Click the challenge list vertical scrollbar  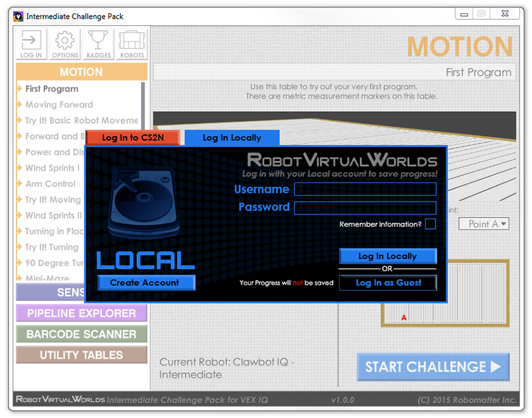pos(143,106)
